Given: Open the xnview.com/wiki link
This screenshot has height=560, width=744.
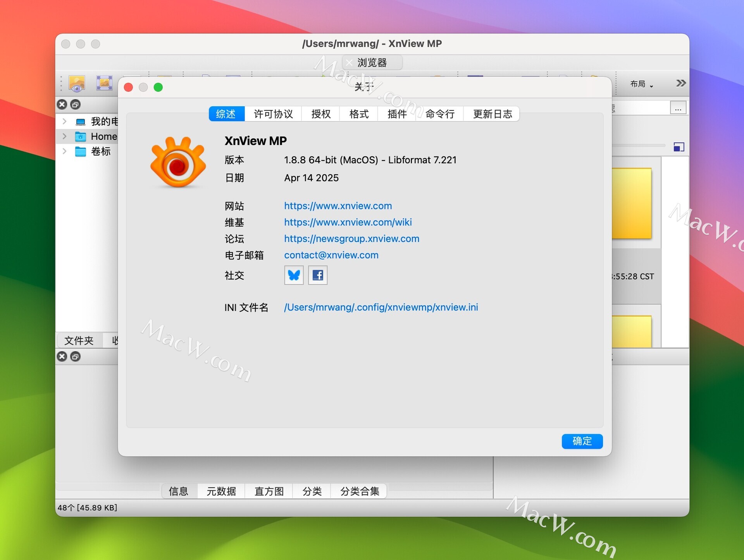Looking at the screenshot, I should click(348, 222).
